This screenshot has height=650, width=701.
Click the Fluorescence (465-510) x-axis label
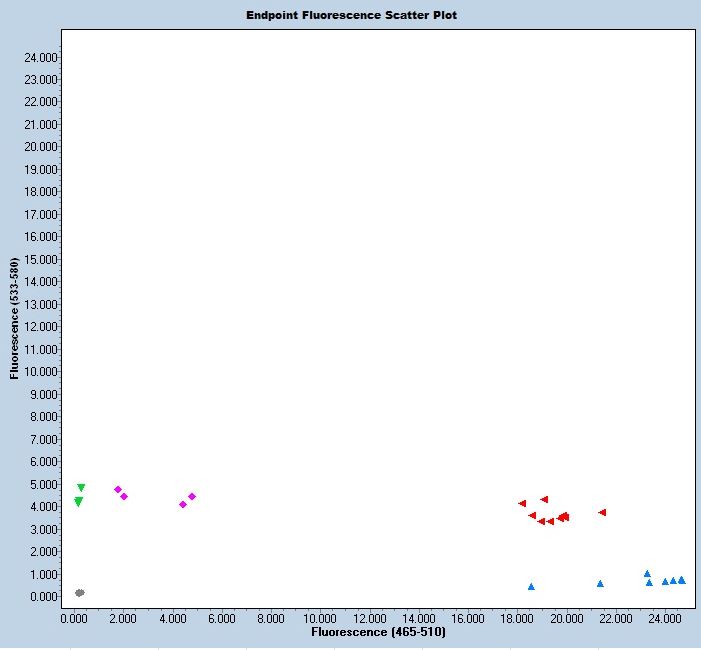pos(379,632)
